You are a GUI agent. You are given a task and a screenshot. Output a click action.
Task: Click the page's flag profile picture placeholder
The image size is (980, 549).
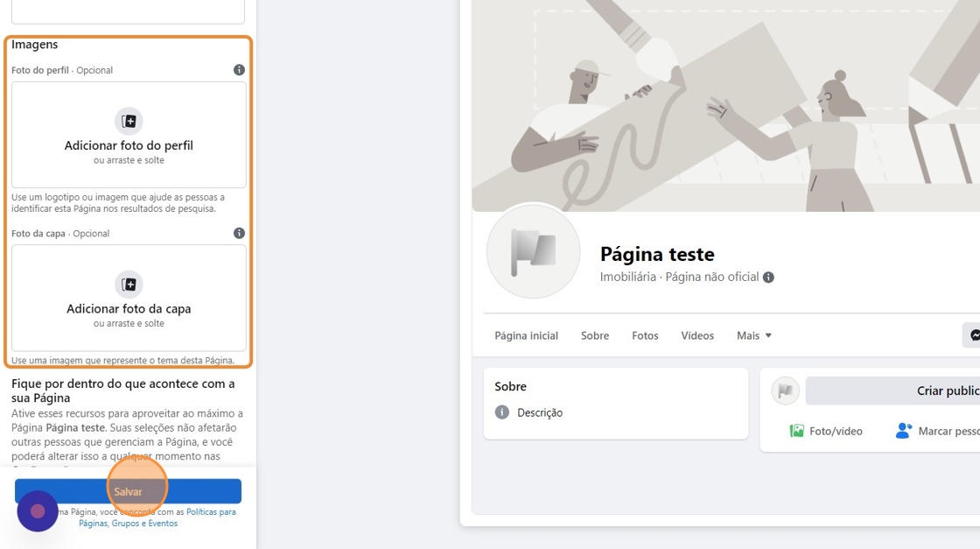pos(534,252)
